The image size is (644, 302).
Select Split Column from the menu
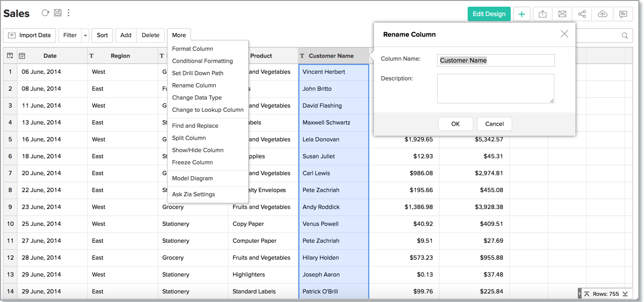[189, 138]
